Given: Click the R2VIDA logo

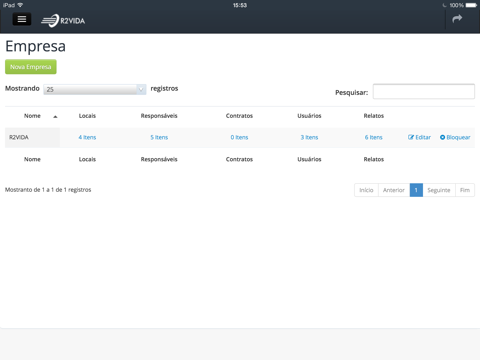Looking at the screenshot, I should [x=63, y=21].
